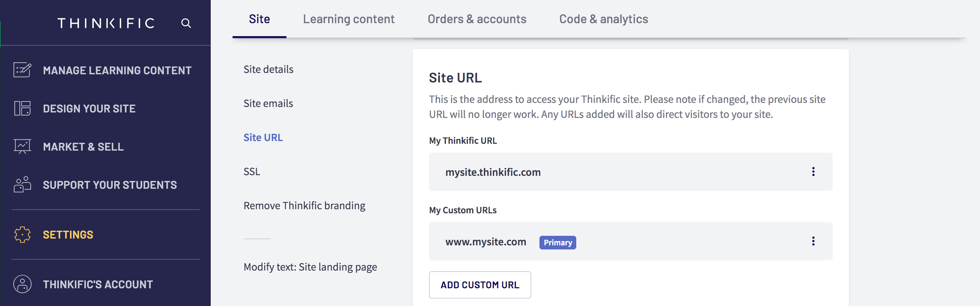Switch to the Learning content tab

(x=348, y=19)
